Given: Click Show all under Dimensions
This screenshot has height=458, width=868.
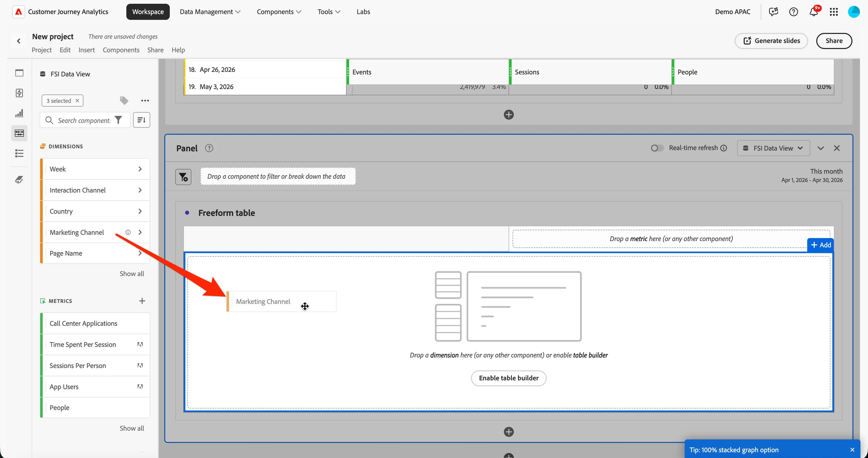Looking at the screenshot, I should click(x=132, y=273).
